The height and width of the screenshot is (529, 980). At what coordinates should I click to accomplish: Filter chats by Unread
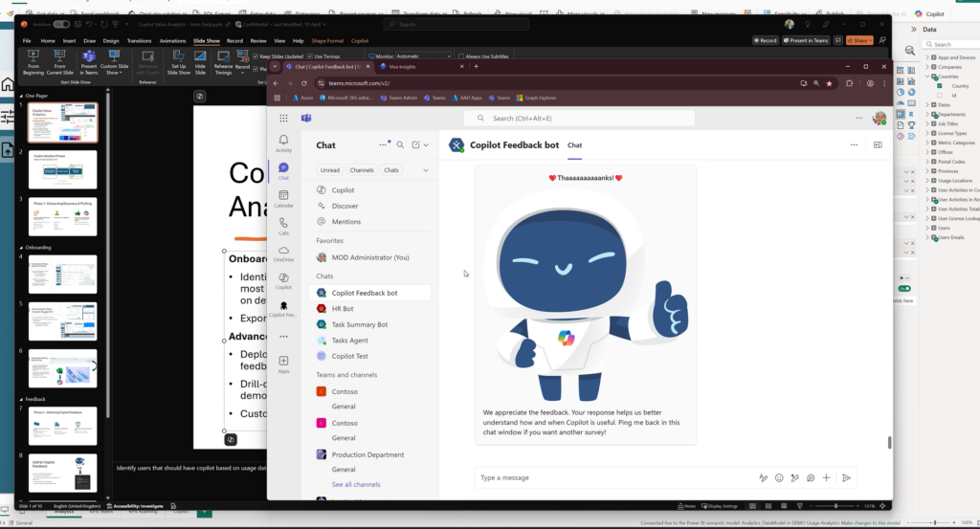330,170
